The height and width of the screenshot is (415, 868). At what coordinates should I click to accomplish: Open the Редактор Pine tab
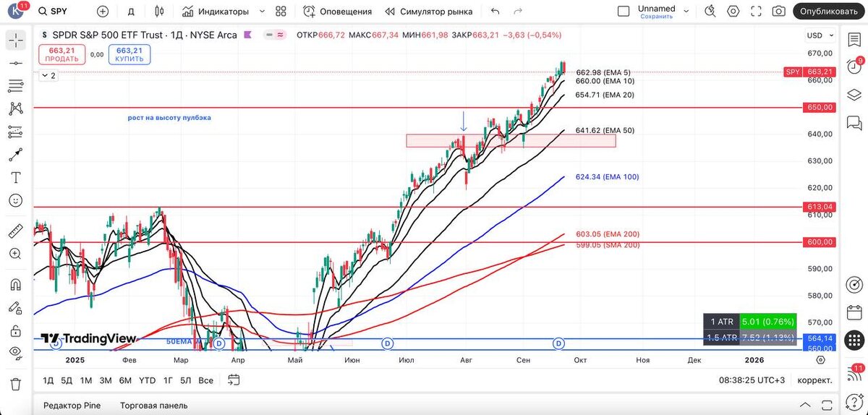point(72,406)
